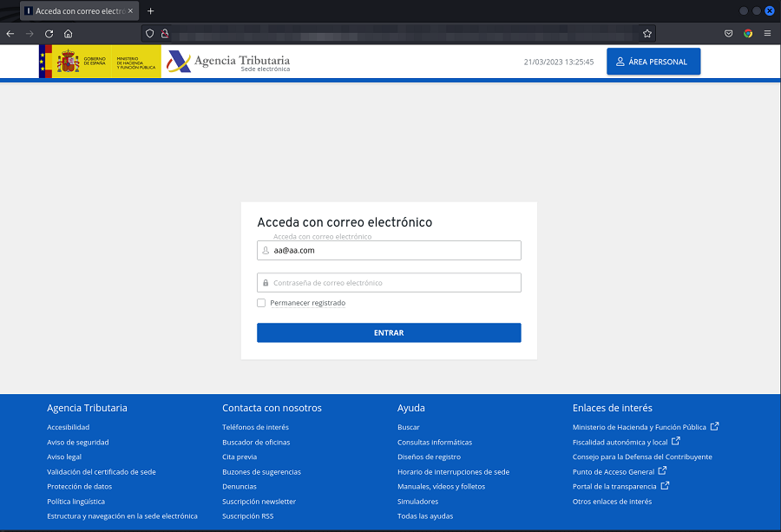The image size is (781, 532).
Task: Enable the Permanecer registrado checkbox
Action: coord(261,303)
